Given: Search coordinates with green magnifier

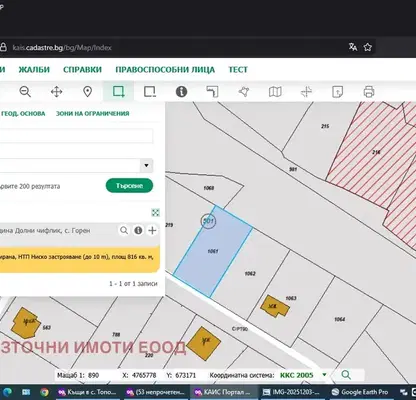Looking at the screenshot, I should click(x=346, y=375).
